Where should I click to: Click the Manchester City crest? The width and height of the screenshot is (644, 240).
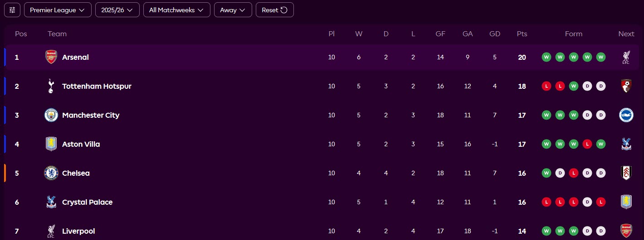pyautogui.click(x=51, y=115)
